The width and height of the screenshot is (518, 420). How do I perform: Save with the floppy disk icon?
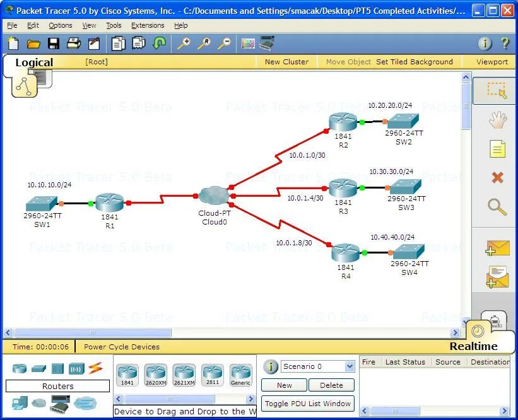tap(54, 44)
